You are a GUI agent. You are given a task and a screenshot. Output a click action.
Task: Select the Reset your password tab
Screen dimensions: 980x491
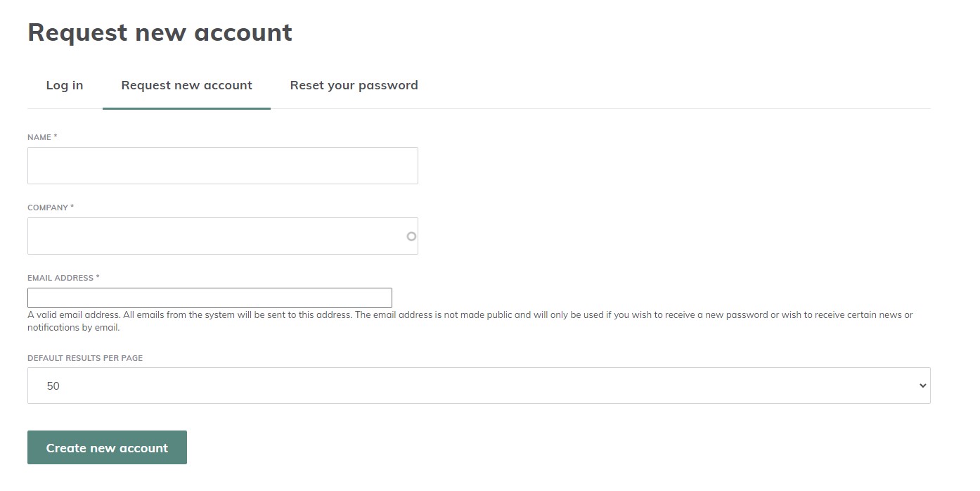pyautogui.click(x=354, y=85)
